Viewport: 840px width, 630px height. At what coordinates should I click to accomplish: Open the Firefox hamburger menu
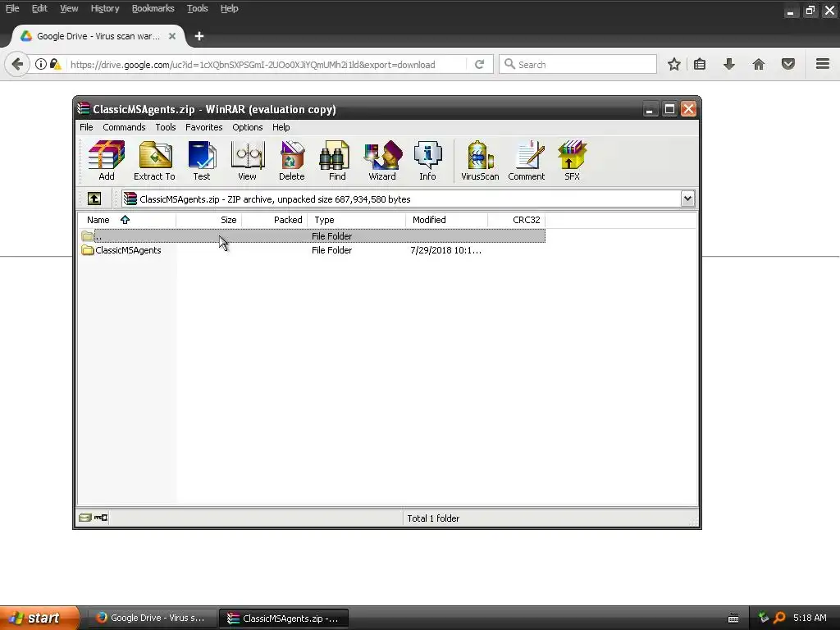point(823,64)
